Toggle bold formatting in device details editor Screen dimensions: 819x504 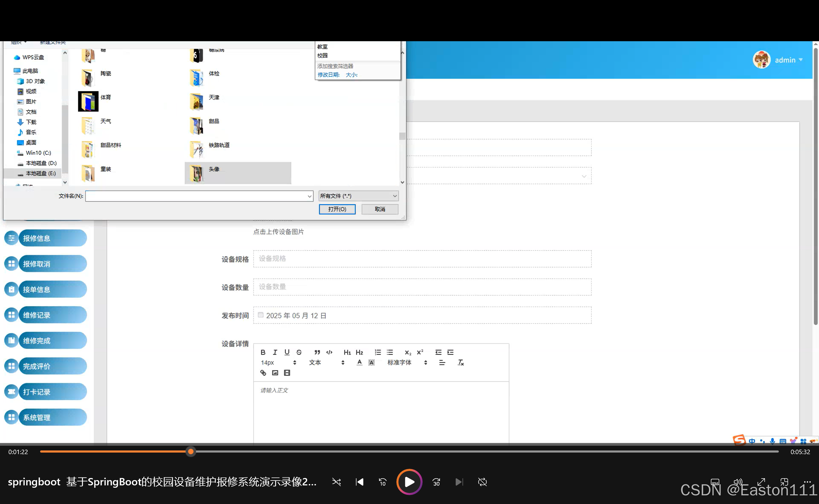tap(263, 352)
